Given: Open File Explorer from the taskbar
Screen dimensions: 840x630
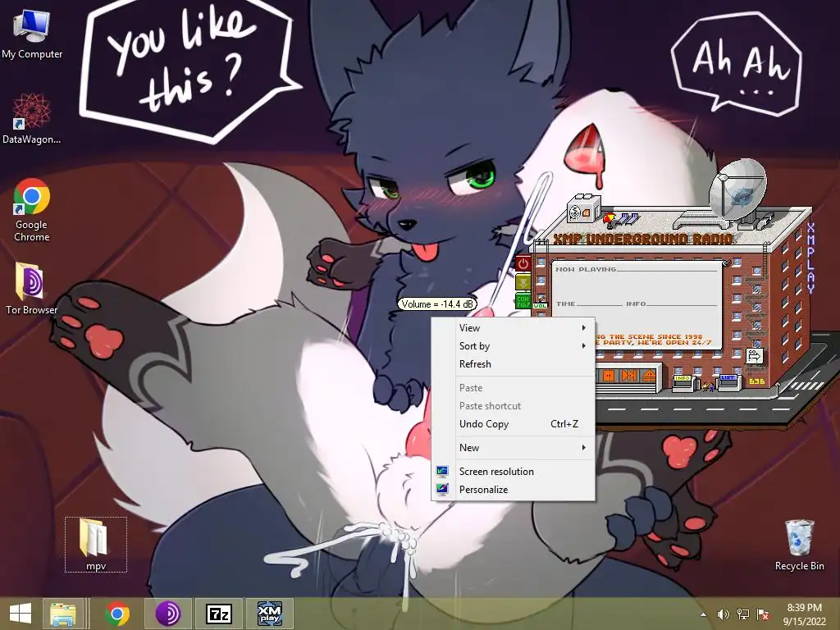Looking at the screenshot, I should [63, 614].
